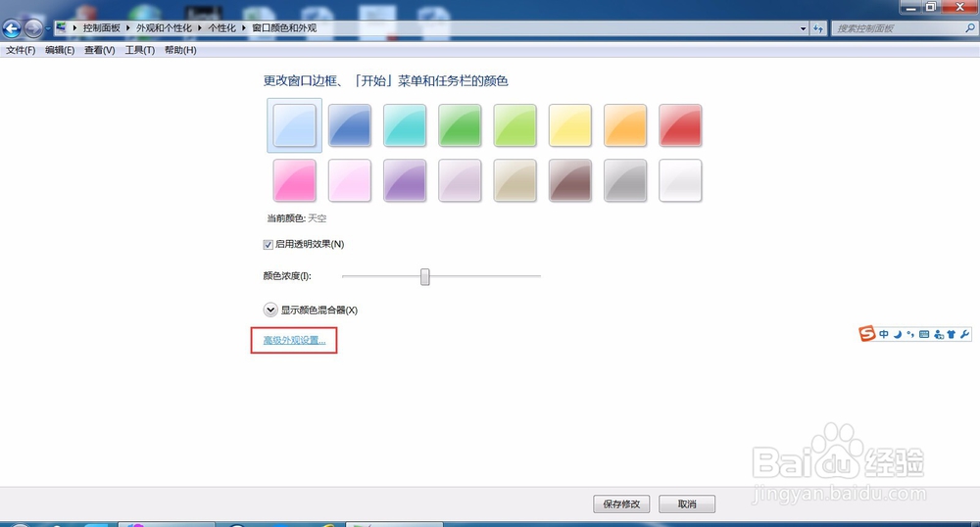Image resolution: width=980 pixels, height=527 pixels.
Task: Click the user account icon on IME bar
Action: click(x=939, y=335)
